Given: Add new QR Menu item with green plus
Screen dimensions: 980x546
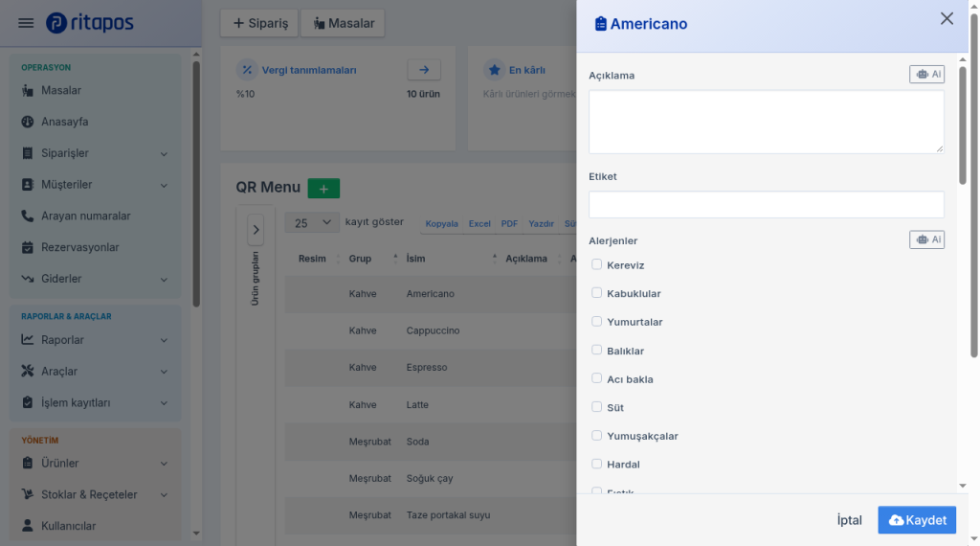Looking at the screenshot, I should coord(323,189).
